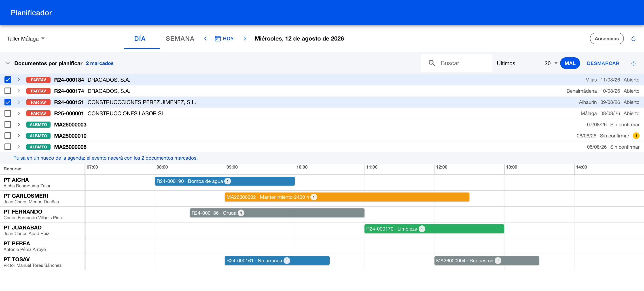Viewport: 644px width, 291px height.
Task: Open the Últimos 20 count dropdown
Action: (551, 63)
